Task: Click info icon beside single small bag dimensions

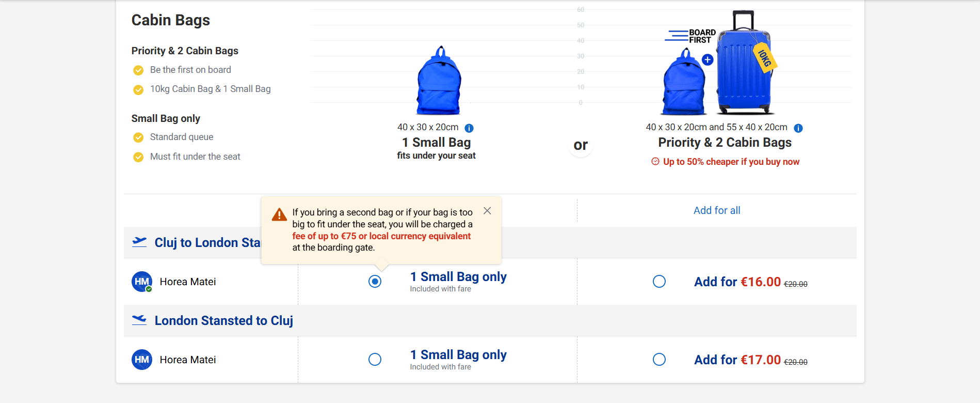Action: coord(469,128)
